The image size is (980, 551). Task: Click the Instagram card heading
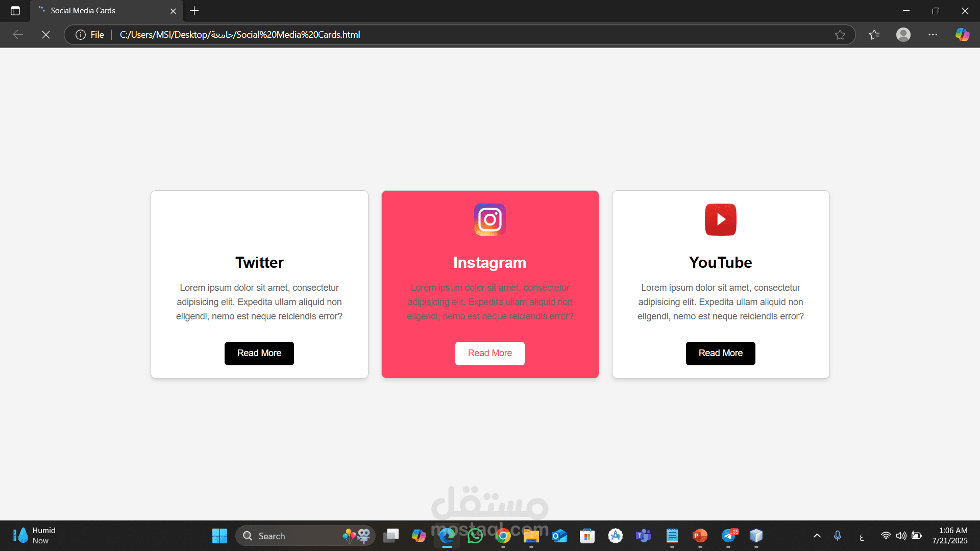pos(490,262)
